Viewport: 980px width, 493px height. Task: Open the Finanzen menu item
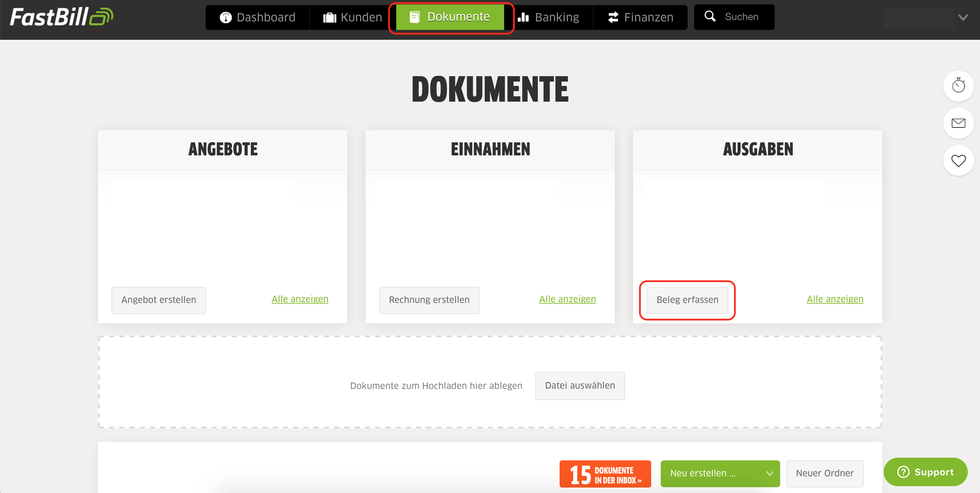640,17
